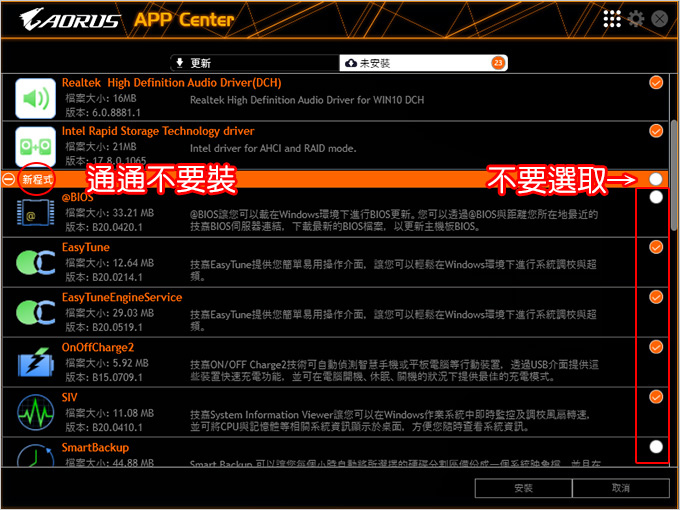Uncheck the EasyTuneEngineService checkbox
The width and height of the screenshot is (680, 510).
[656, 297]
